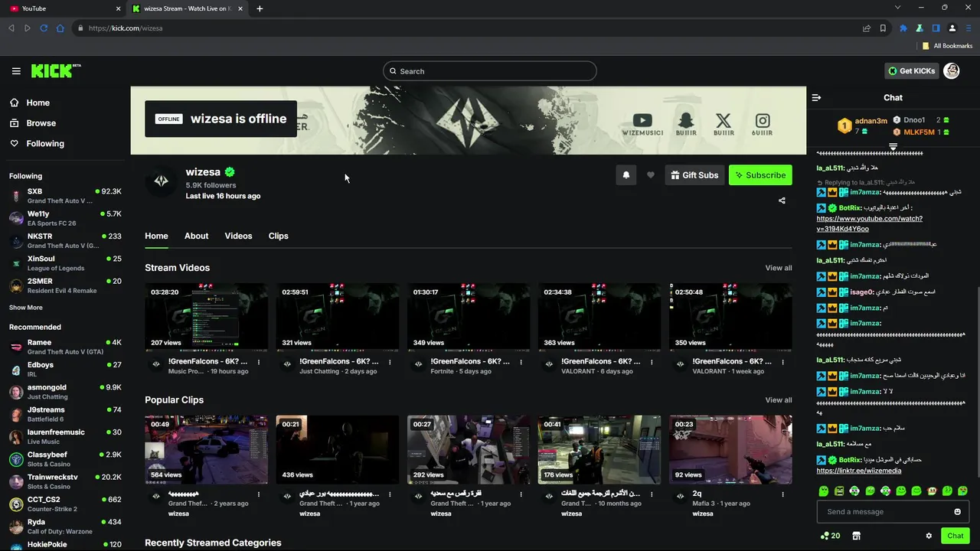Click View all for Stream Videos
The width and height of the screenshot is (980, 551).
[x=779, y=268]
